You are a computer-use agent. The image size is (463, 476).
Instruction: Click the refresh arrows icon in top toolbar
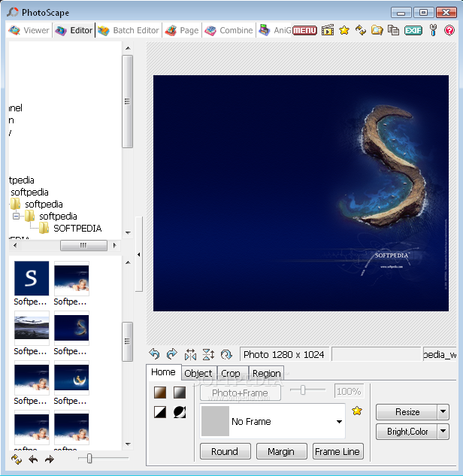[x=361, y=30]
